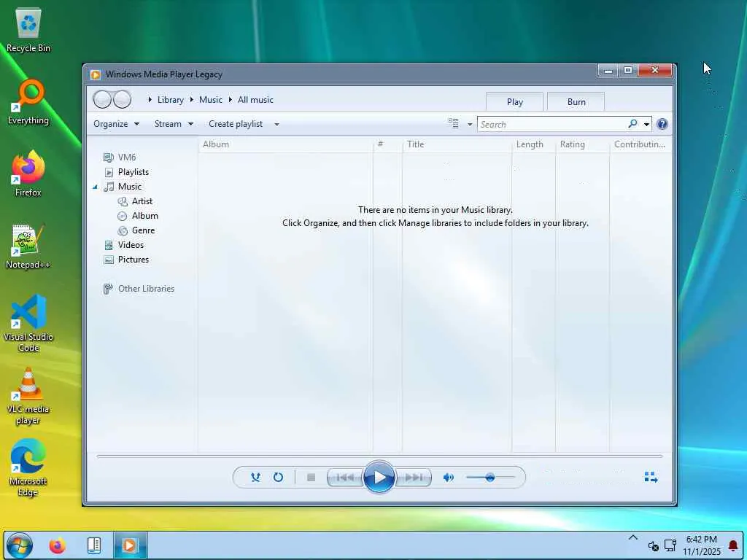Open the breadcrumb arrow before All music
This screenshot has width=747, height=560.
point(230,99)
